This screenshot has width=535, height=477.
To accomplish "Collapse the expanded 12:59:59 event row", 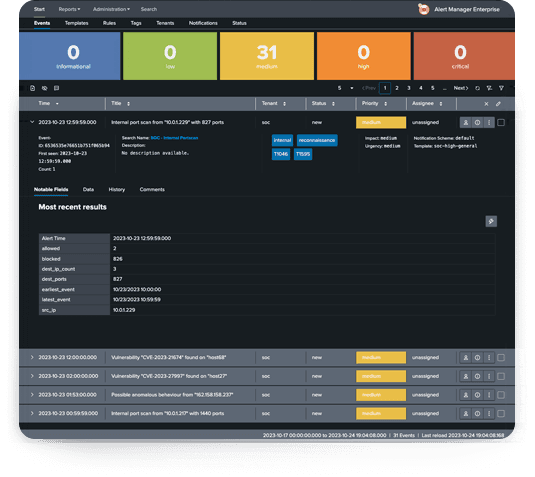I will coord(32,122).
